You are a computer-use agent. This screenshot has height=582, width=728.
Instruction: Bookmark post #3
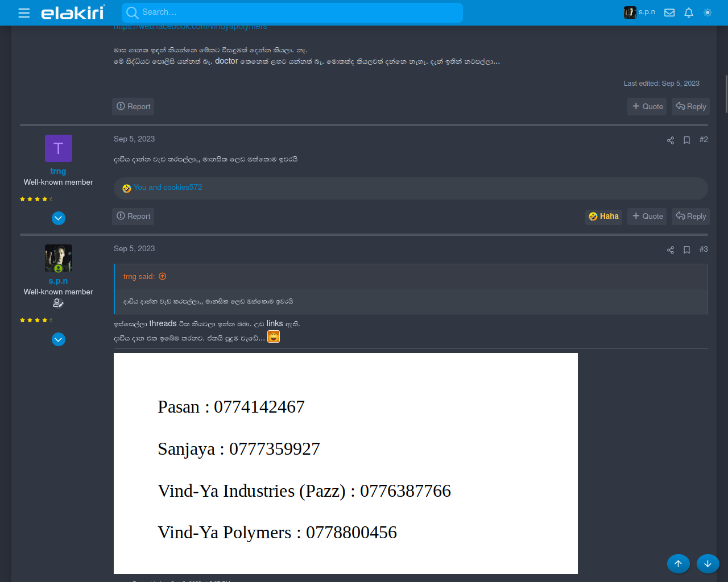click(x=686, y=250)
